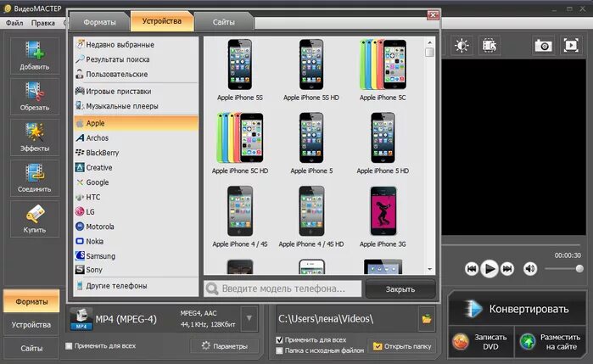Image resolution: width=593 pixels, height=364 pixels.
Task: Click the MP4 camcorder format icon
Action: pos(81,318)
